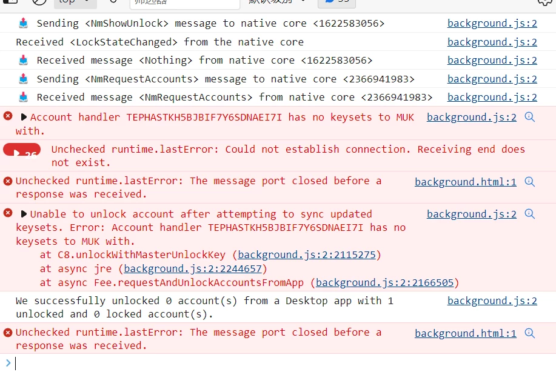Open background.js:2:2115275 stack trace link

(307, 255)
